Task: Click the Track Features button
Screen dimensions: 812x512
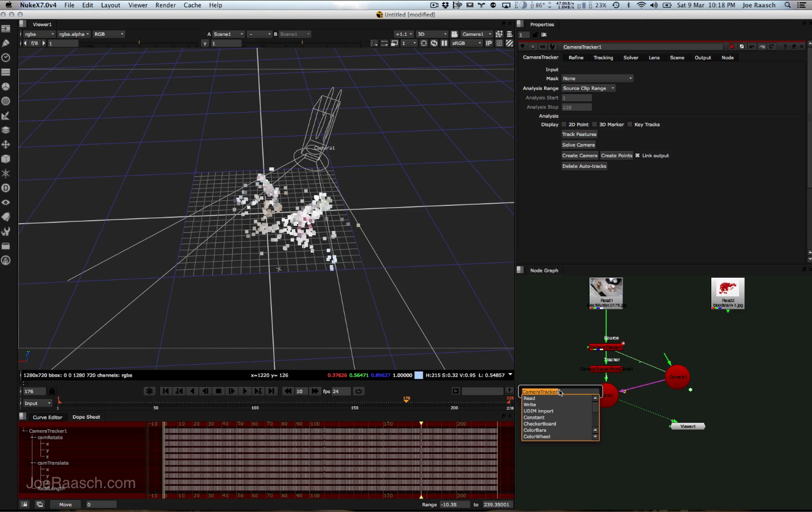Action: [579, 134]
